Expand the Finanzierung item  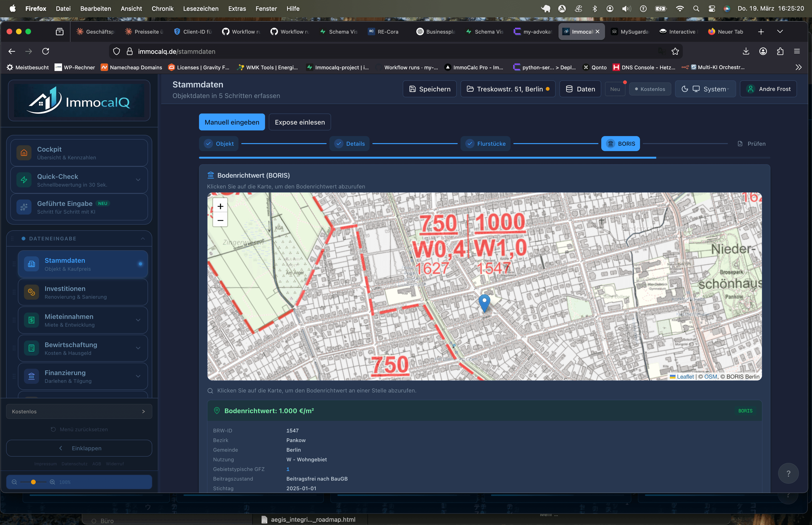[138, 376]
